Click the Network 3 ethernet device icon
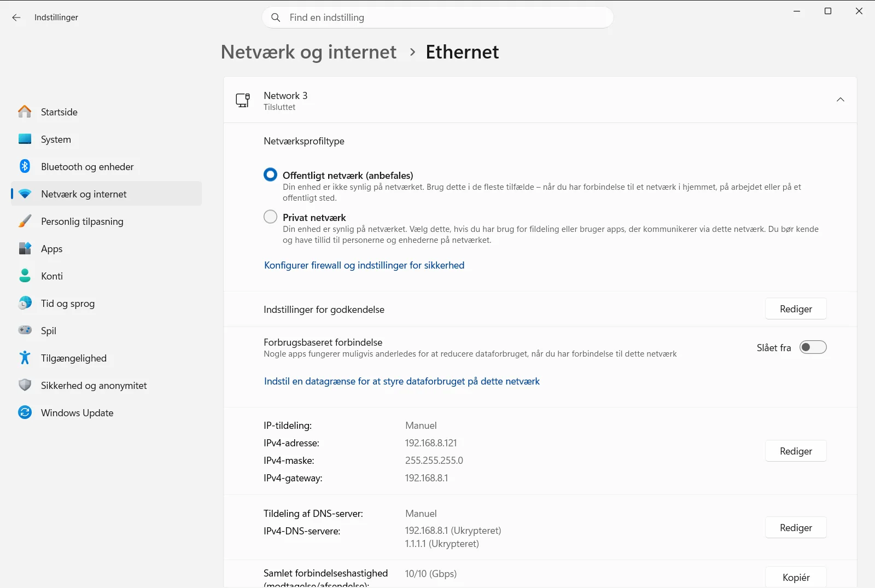 click(x=243, y=100)
